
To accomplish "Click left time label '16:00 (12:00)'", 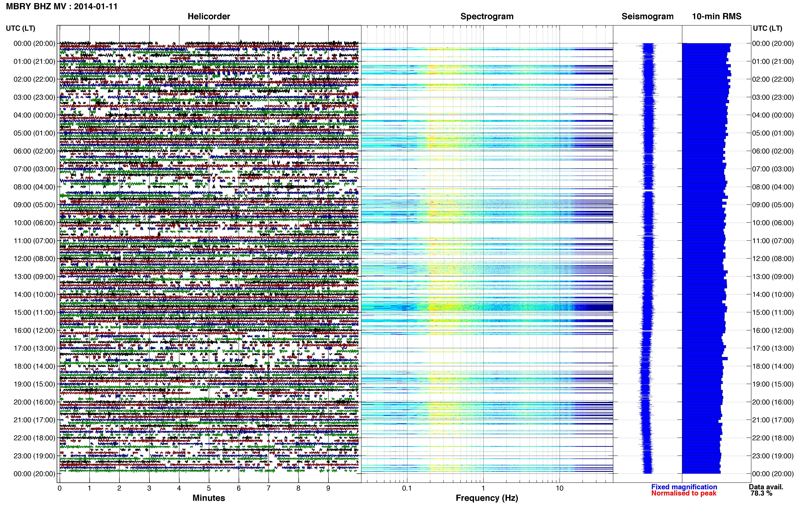I will point(34,330).
